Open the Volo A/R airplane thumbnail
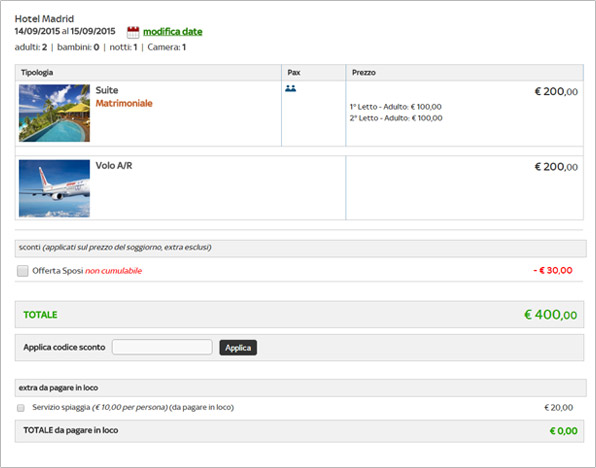Image resolution: width=596 pixels, height=468 pixels. click(54, 189)
